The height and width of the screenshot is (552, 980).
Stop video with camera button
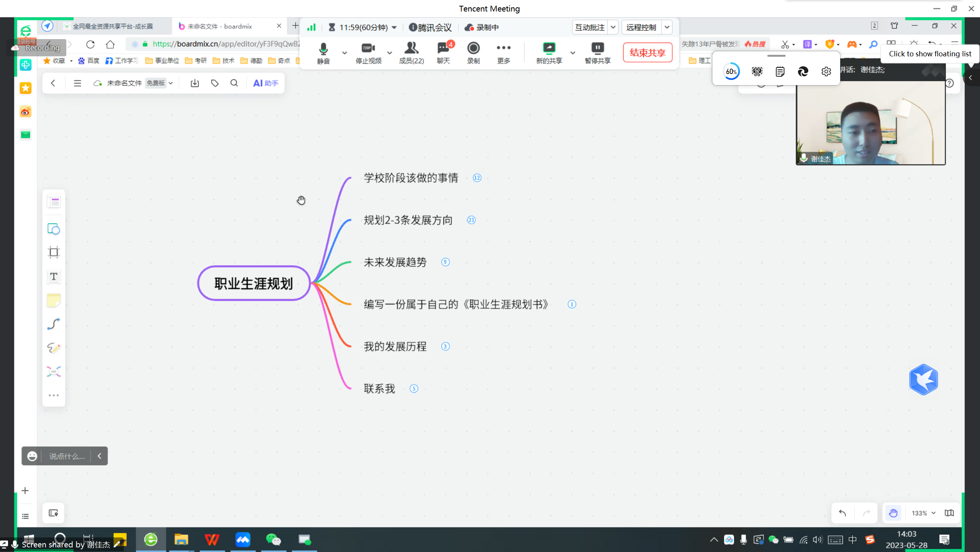368,52
